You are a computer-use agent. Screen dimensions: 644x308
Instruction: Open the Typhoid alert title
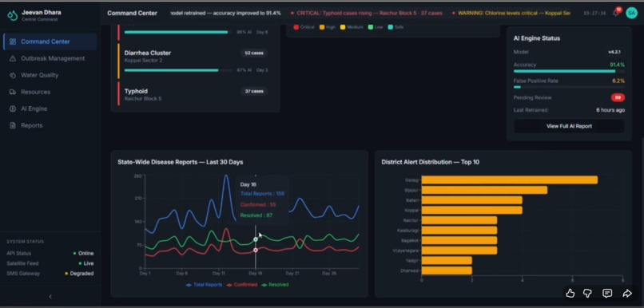(136, 91)
